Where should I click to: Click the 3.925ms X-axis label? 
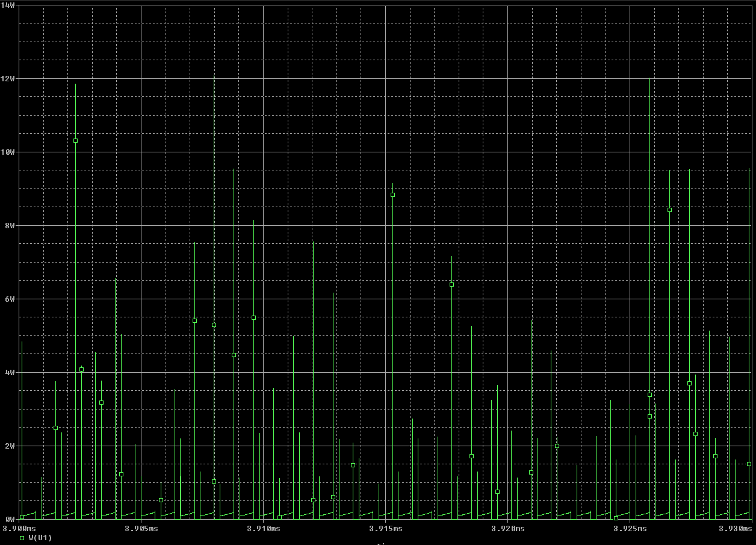pos(630,528)
